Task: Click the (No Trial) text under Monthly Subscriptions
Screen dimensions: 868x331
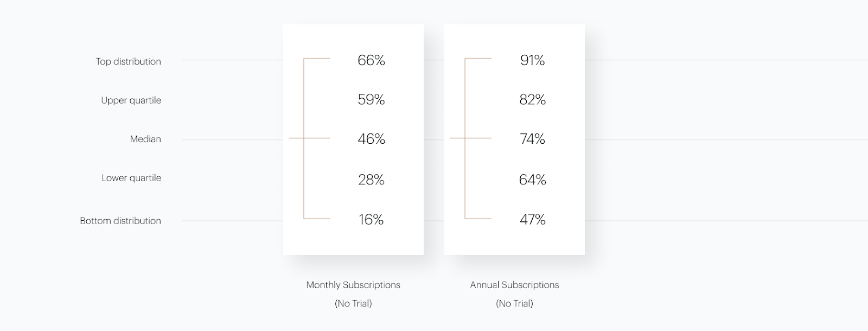Action: (x=353, y=303)
